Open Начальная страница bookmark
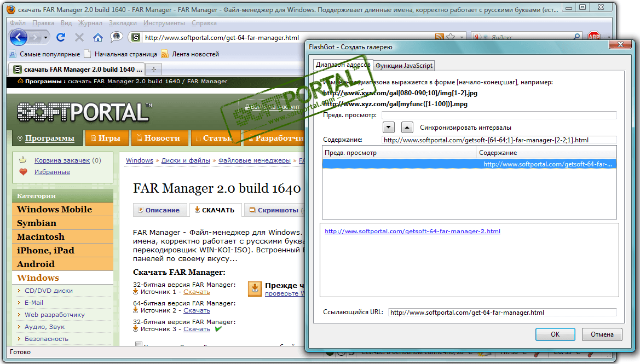Image resolution: width=640 pixels, height=364 pixels. coord(120,54)
